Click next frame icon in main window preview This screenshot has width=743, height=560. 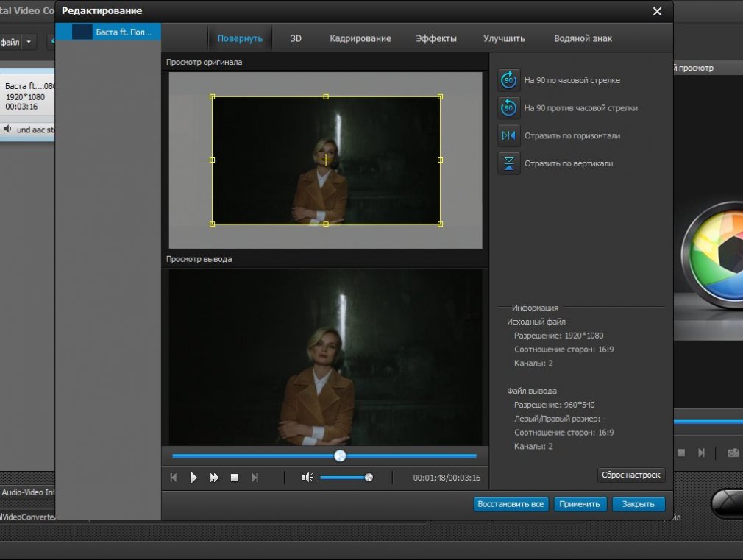tap(701, 453)
